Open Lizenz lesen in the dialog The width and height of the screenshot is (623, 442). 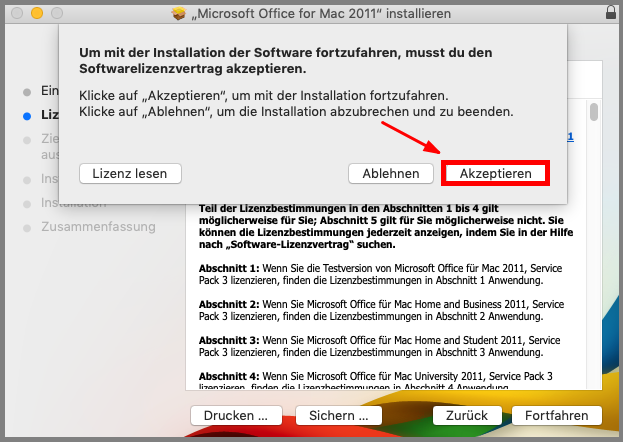pos(130,173)
